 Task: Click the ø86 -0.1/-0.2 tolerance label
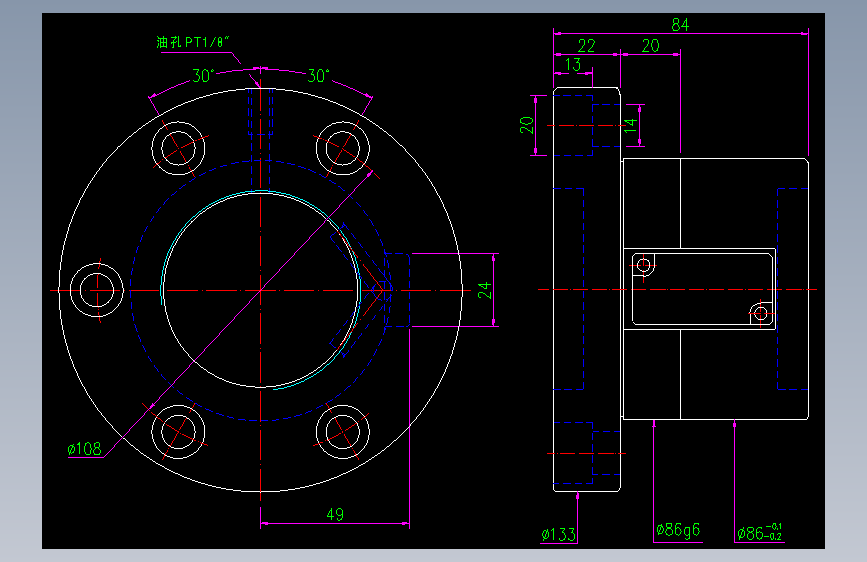click(760, 532)
